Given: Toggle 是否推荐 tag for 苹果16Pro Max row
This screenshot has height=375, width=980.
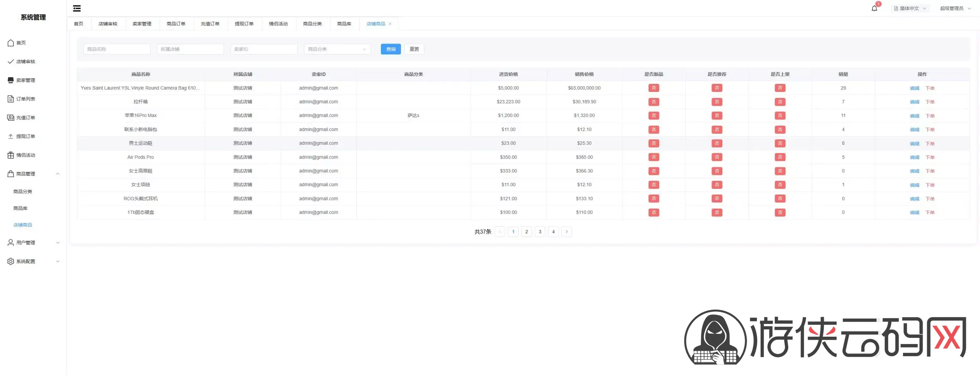Looking at the screenshot, I should pyautogui.click(x=717, y=116).
